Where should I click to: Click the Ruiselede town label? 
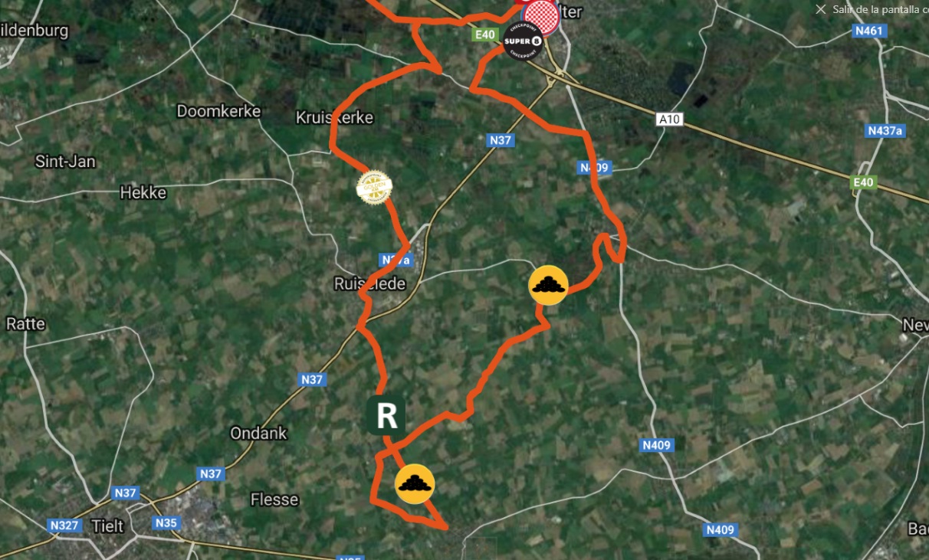point(369,284)
